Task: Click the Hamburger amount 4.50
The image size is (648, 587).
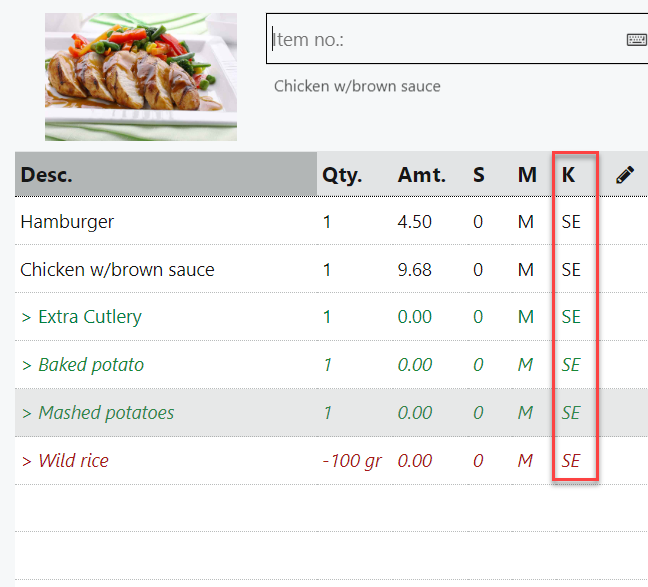Action: (415, 222)
